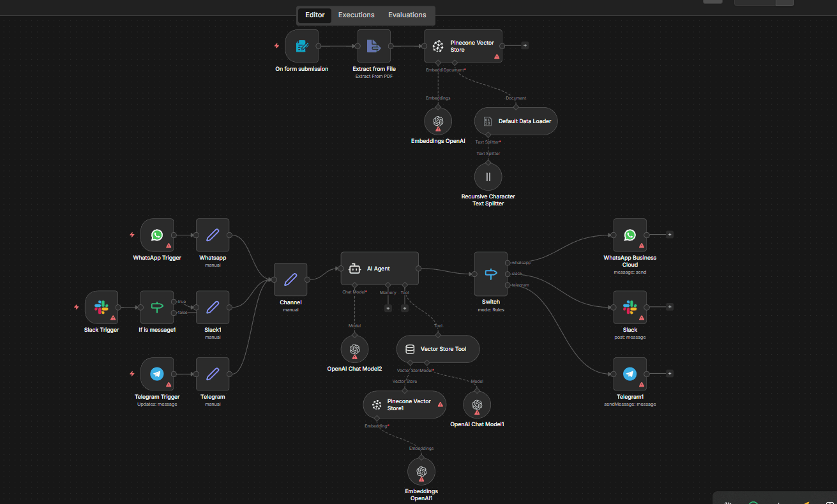Click the Embeddings OpenAI1 node
This screenshot has width=837, height=504.
click(x=421, y=471)
